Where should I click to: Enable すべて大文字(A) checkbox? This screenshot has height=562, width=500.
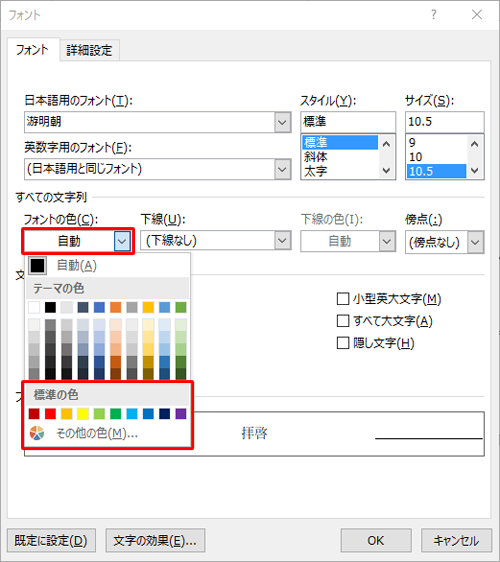point(343,321)
